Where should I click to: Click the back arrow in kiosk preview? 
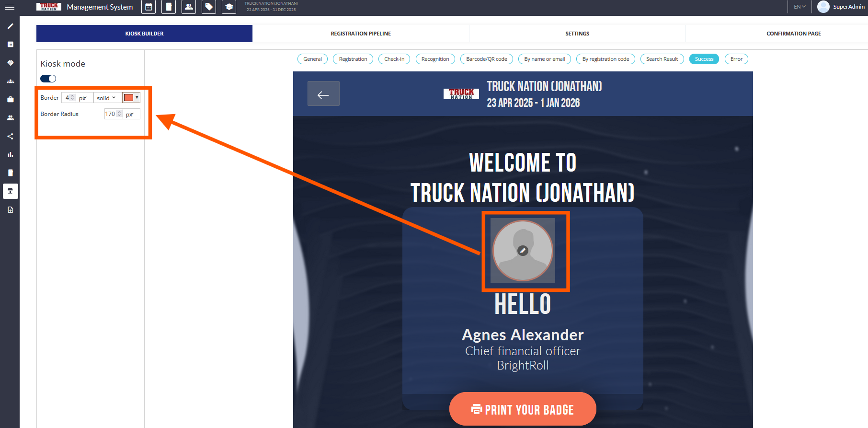(323, 94)
